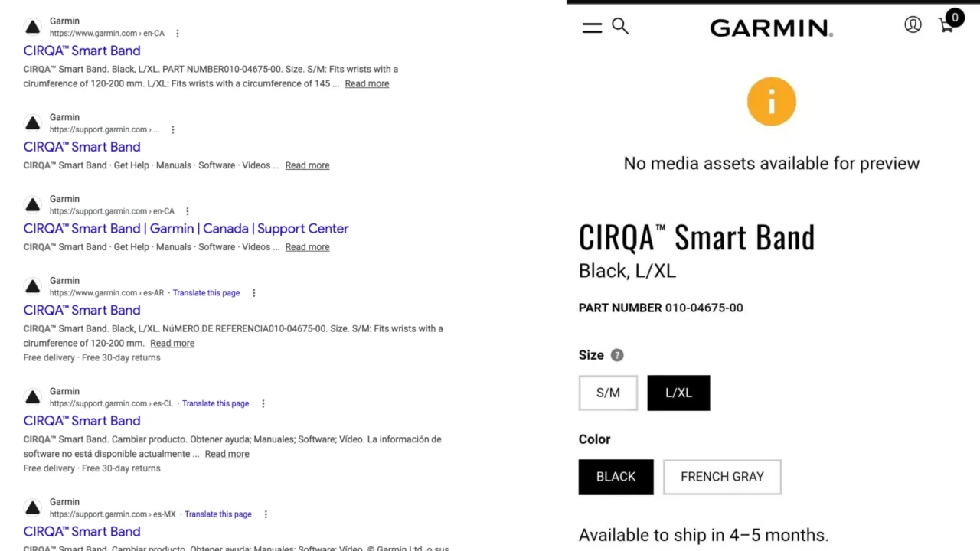Click the search magnifier icon
Image resolution: width=980 pixels, height=551 pixels.
620,27
